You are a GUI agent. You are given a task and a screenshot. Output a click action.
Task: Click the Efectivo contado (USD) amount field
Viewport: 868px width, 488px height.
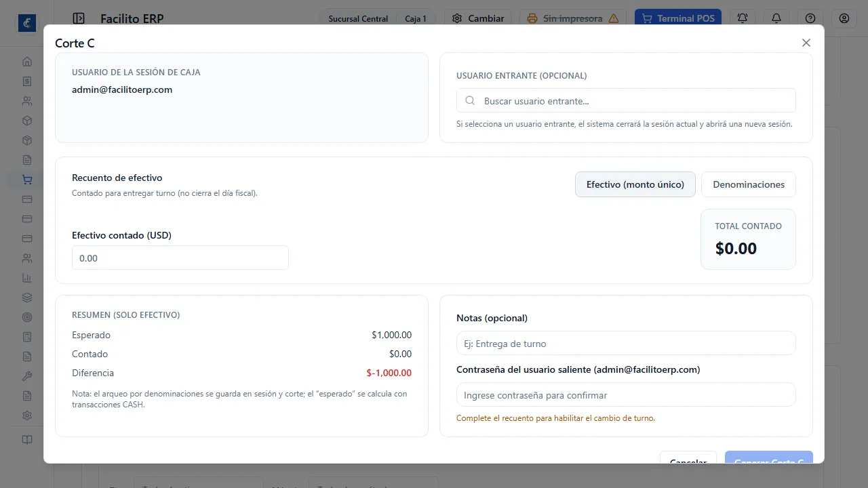click(x=180, y=258)
